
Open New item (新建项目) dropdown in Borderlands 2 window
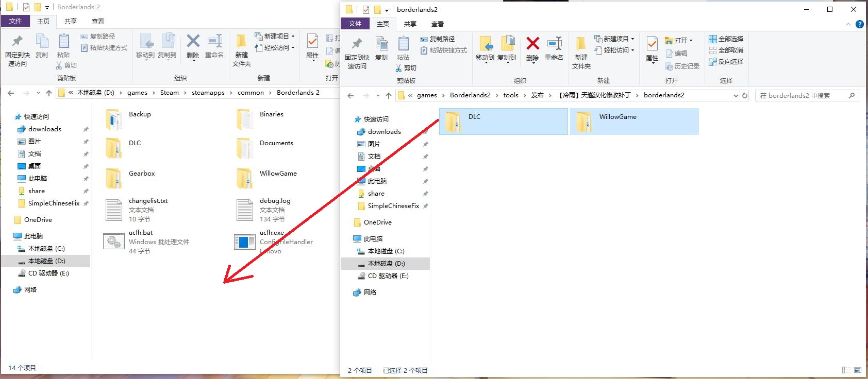pyautogui.click(x=275, y=37)
